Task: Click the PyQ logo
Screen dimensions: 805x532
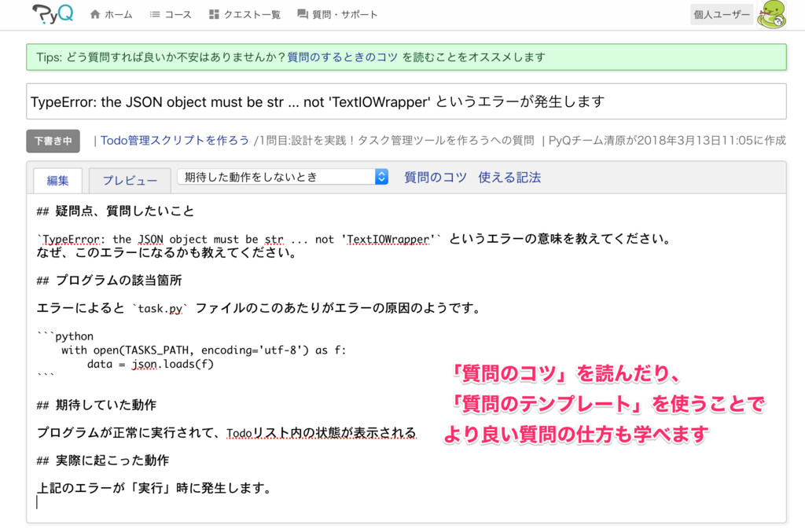Action: [53, 14]
